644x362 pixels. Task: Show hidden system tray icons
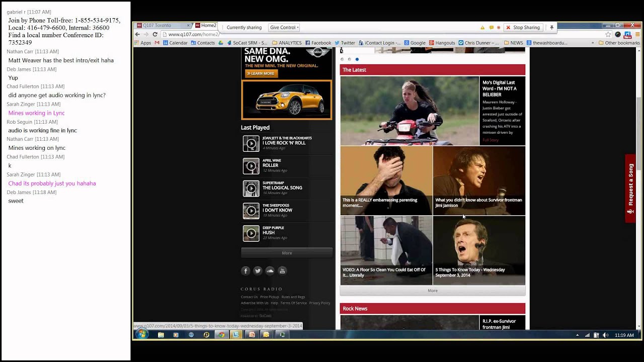click(x=578, y=335)
